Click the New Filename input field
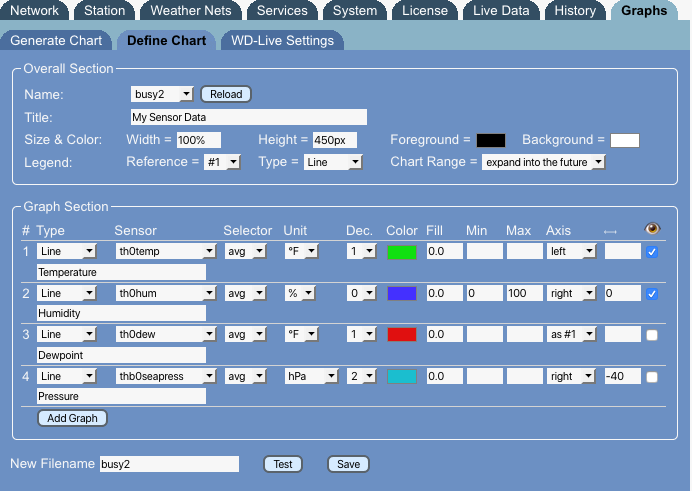 [169, 464]
